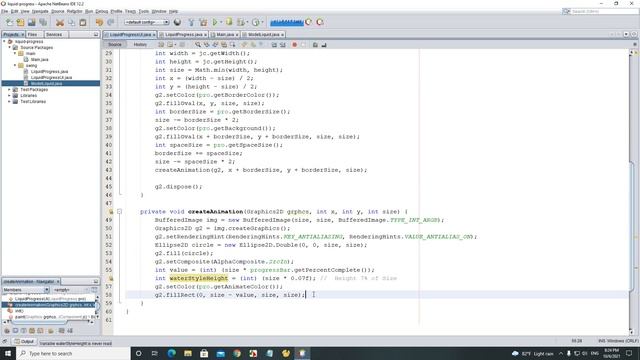Switch to the Services tab
The width and height of the screenshot is (640, 360).
click(x=54, y=35)
